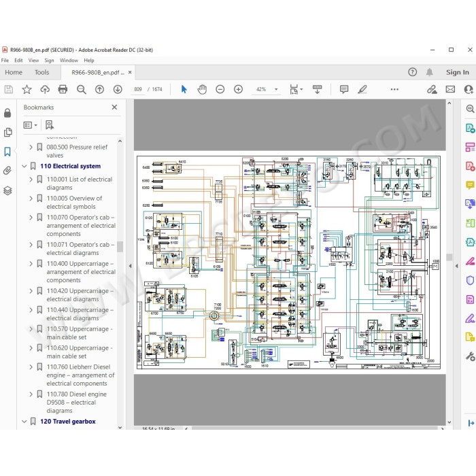Open 110.760 Liebherr Diesel engine bookmark
This screenshot has width=476, height=476.
coord(80,375)
